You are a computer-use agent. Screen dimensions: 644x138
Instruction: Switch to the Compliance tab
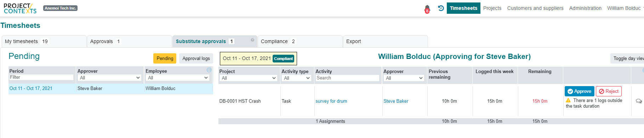tap(300, 41)
